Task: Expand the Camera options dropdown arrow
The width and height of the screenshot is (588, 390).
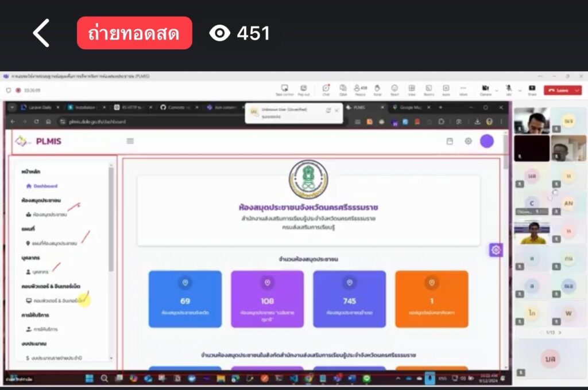Action: tap(497, 90)
